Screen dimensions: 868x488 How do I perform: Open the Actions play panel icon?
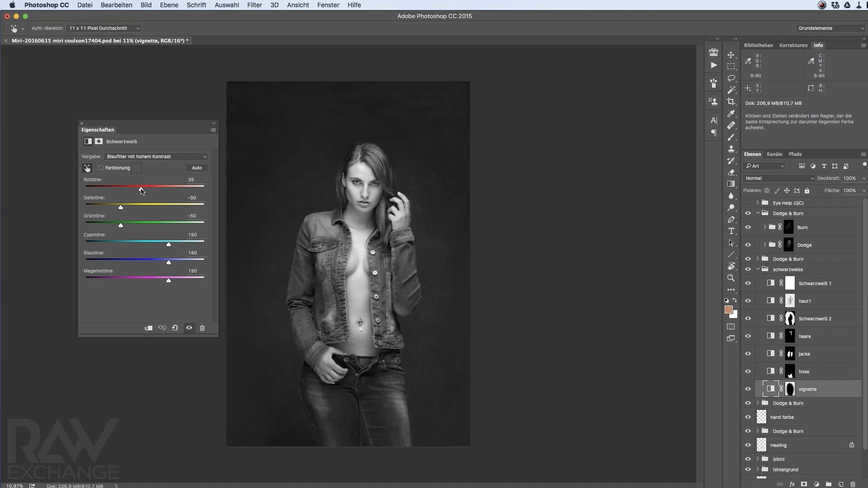713,65
